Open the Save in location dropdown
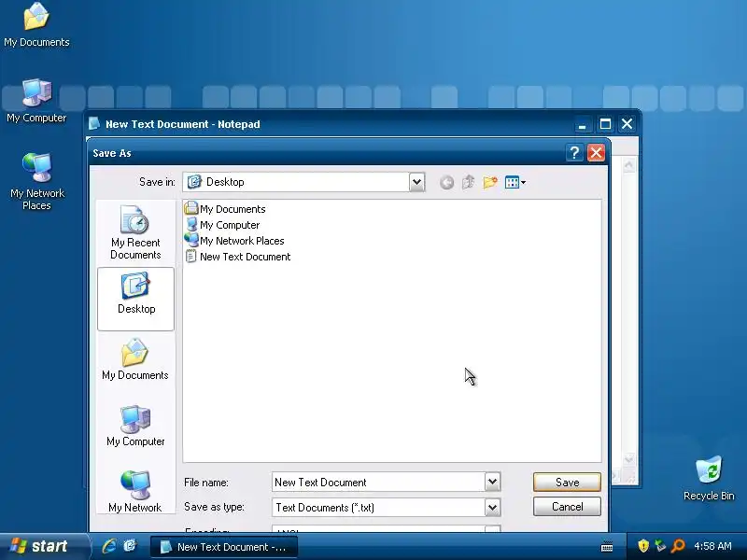The height and width of the screenshot is (560, 747). tap(416, 182)
